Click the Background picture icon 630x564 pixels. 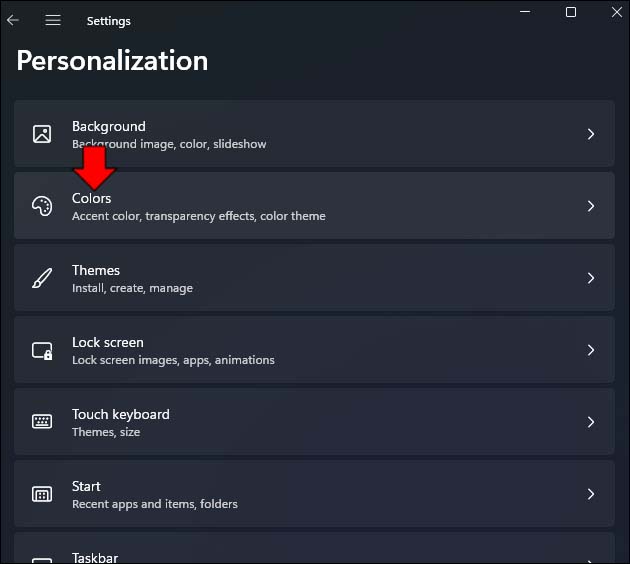pyautogui.click(x=42, y=134)
